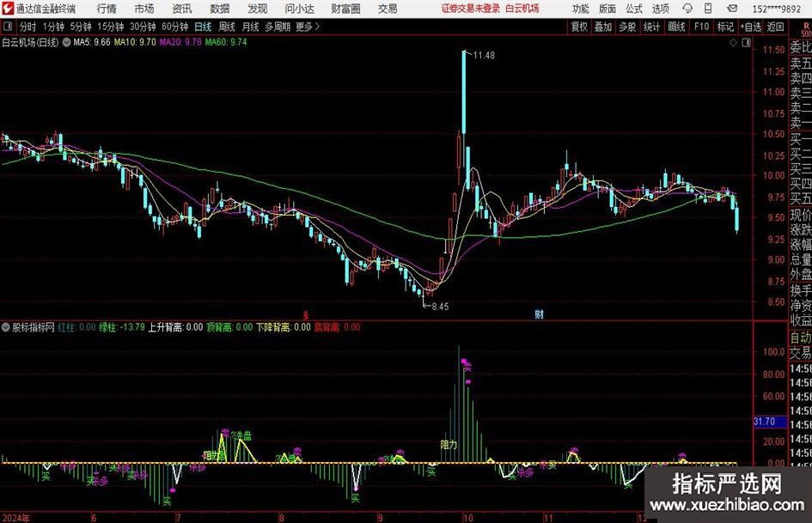Image resolution: width=812 pixels, height=523 pixels.
Task: Click the 叠加 overlay button
Action: [x=603, y=27]
